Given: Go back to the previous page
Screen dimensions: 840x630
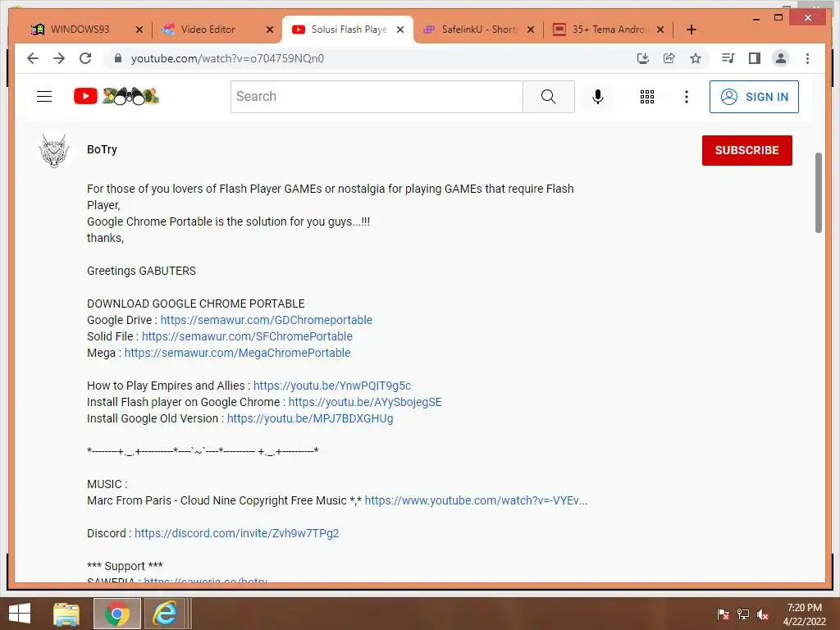Looking at the screenshot, I should (33, 58).
